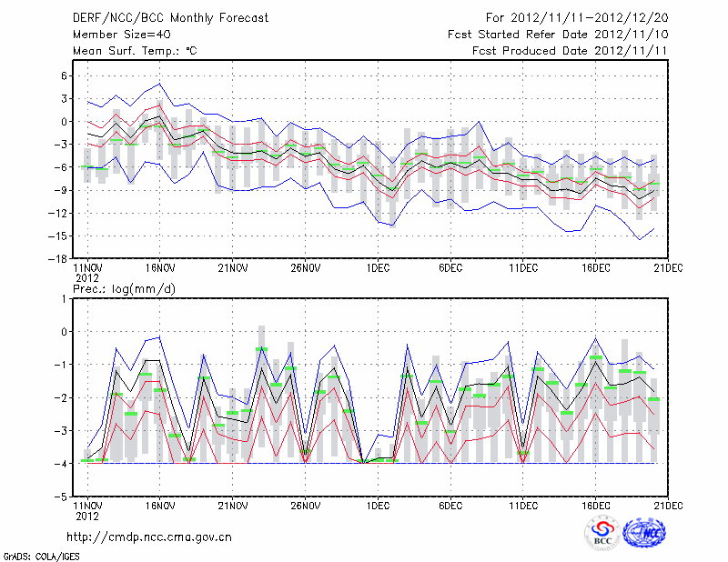
Task: Click 11DEC on the temperature chart axis
Action: pos(523,268)
